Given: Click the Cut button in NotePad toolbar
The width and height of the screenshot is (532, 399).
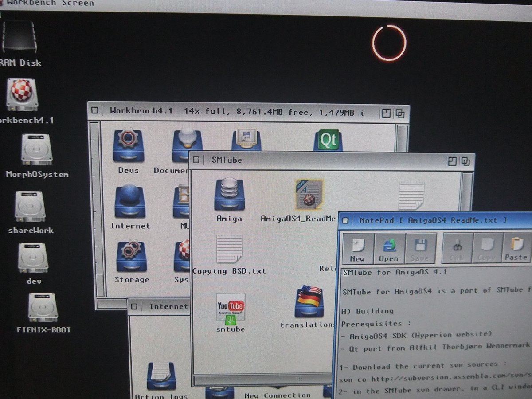Looking at the screenshot, I should tap(457, 249).
